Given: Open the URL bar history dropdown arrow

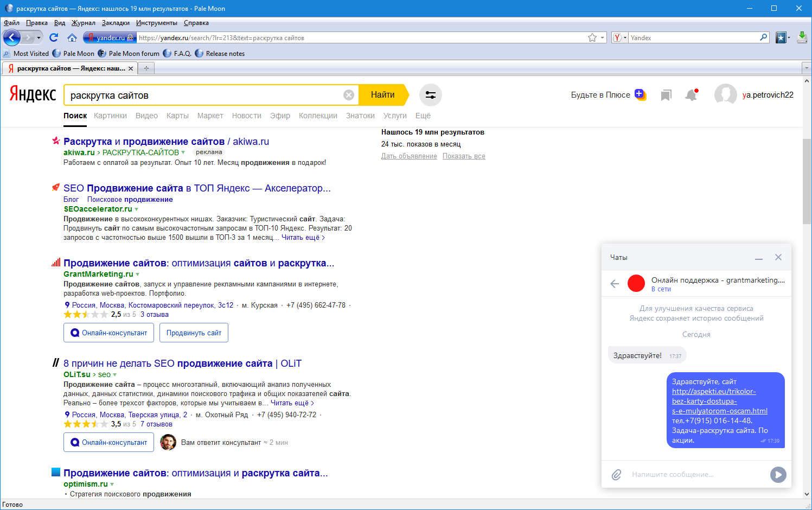Looking at the screenshot, I should pyautogui.click(x=603, y=38).
